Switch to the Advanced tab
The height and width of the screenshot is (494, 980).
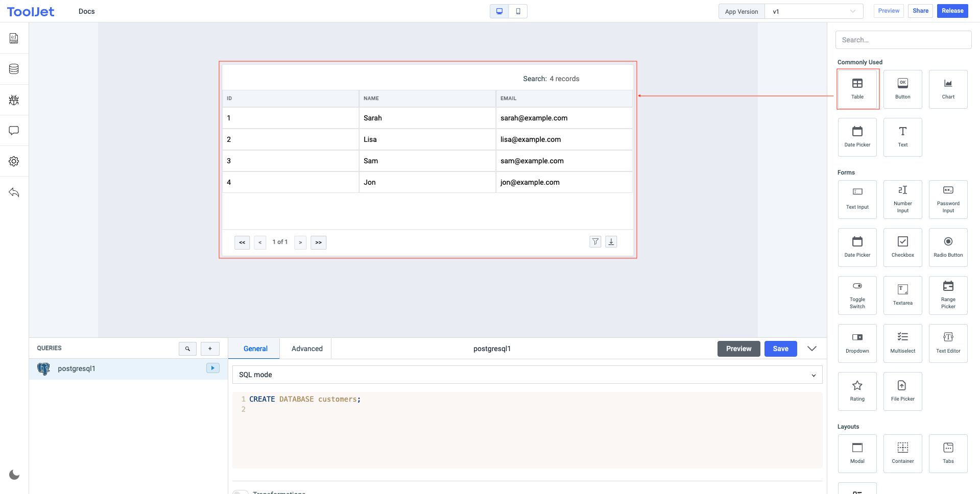[307, 349]
